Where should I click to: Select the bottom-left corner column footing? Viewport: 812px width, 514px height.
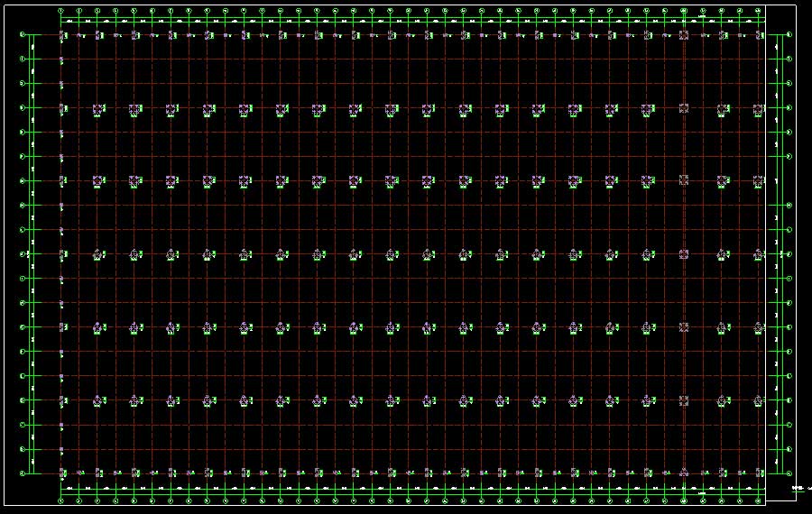[62, 473]
